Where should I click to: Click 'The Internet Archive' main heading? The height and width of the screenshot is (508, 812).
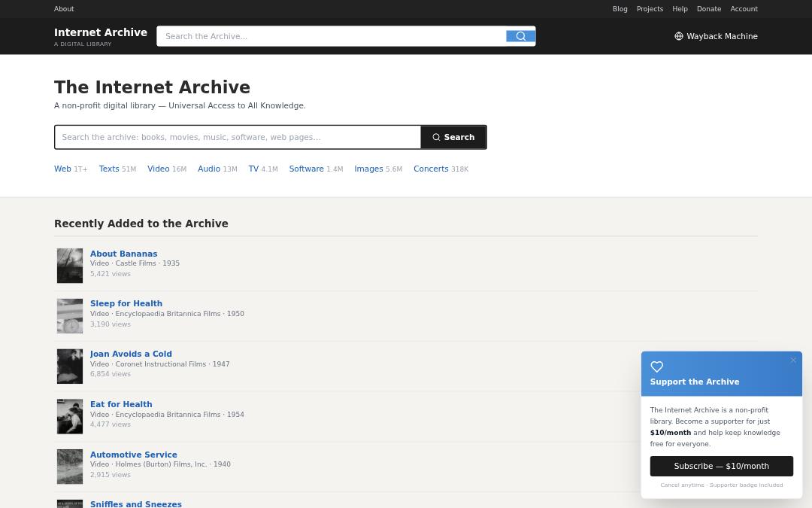pyautogui.click(x=152, y=87)
